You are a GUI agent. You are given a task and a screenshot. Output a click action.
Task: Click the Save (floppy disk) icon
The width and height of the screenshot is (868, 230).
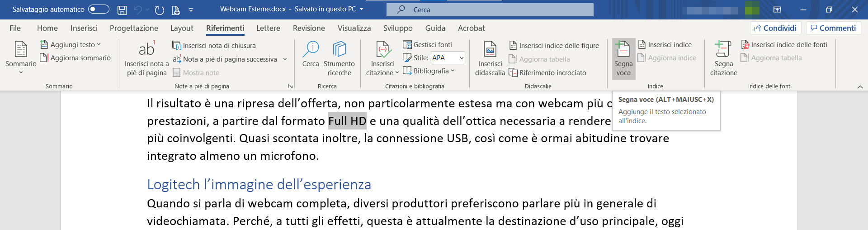pyautogui.click(x=122, y=10)
